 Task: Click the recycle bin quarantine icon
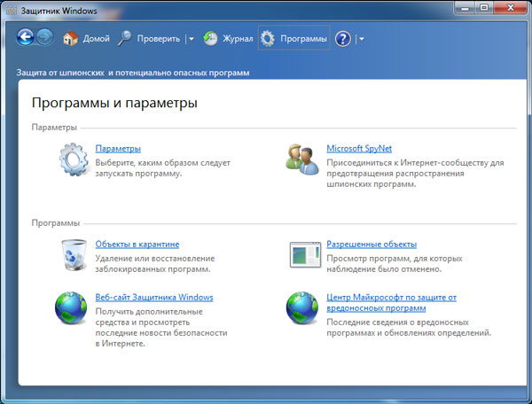[x=74, y=255]
